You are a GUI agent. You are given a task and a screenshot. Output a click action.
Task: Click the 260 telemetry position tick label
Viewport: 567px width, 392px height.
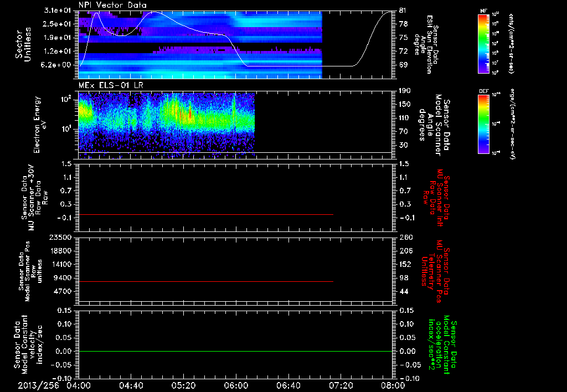point(405,237)
